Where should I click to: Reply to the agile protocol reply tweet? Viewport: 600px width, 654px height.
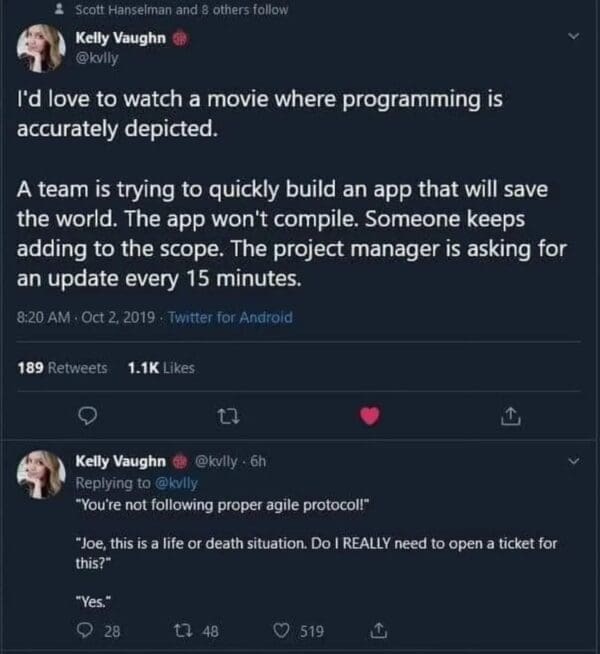tap(86, 631)
